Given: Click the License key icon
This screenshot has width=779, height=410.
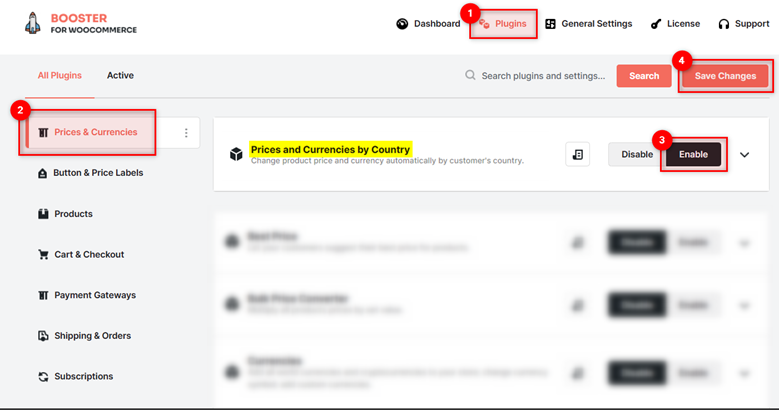Looking at the screenshot, I should tap(656, 24).
